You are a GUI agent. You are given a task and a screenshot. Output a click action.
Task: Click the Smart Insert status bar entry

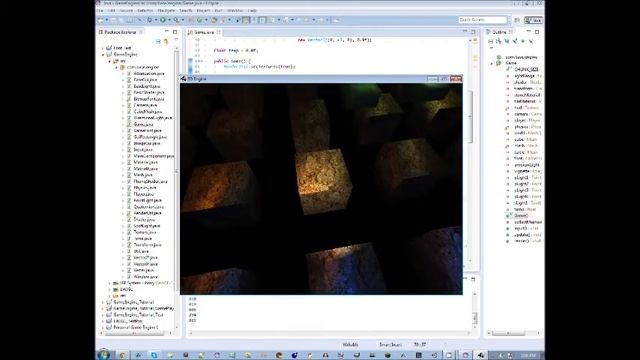tap(390, 345)
